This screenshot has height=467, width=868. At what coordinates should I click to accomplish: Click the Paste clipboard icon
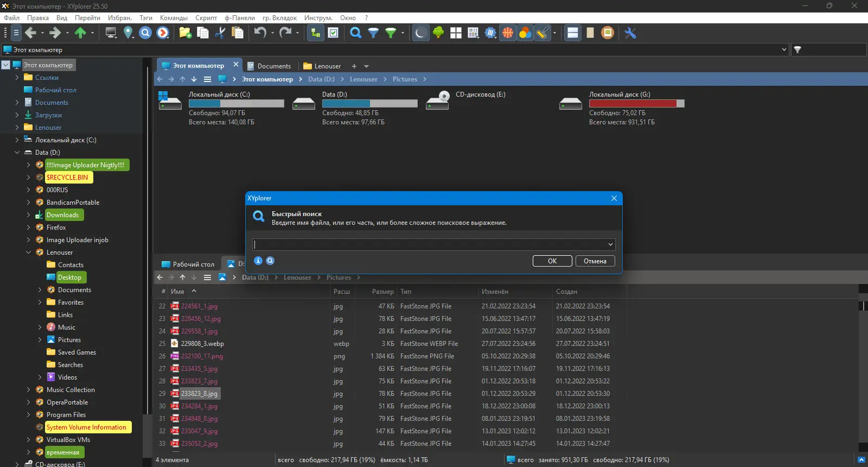tap(238, 33)
